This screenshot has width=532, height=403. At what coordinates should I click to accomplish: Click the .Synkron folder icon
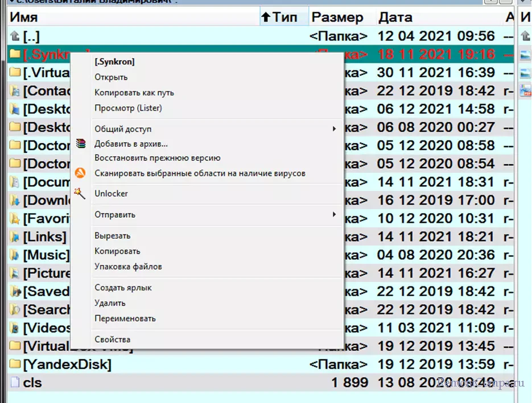15,55
